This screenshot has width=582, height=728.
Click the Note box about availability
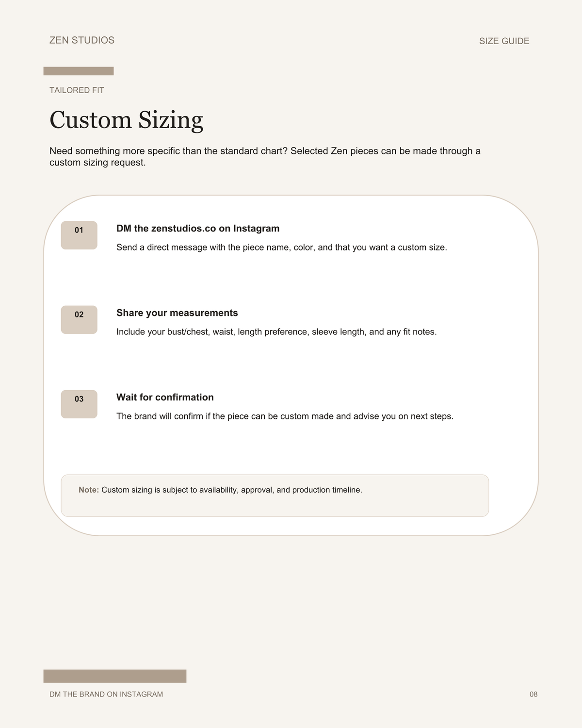pos(275,496)
